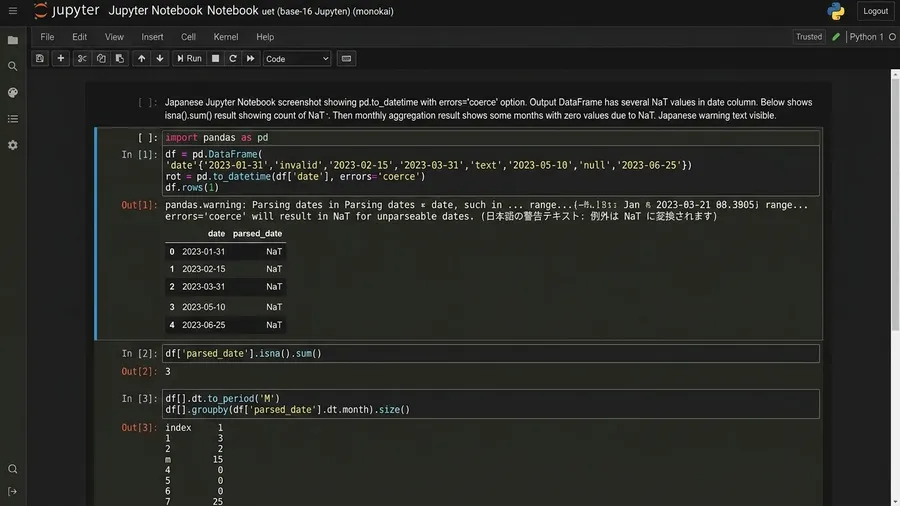Insert a new cell with plus icon
The image size is (900, 506).
click(60, 59)
